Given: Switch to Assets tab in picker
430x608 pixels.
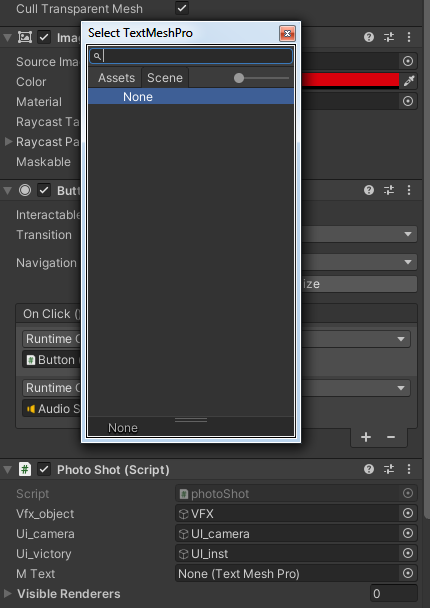Looking at the screenshot, I should tap(116, 78).
